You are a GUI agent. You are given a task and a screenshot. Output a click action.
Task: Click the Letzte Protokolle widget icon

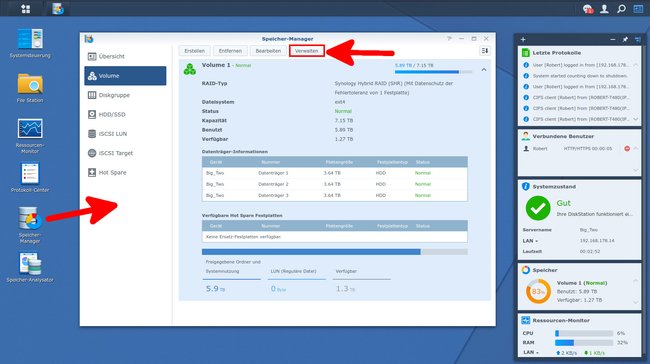(526, 53)
